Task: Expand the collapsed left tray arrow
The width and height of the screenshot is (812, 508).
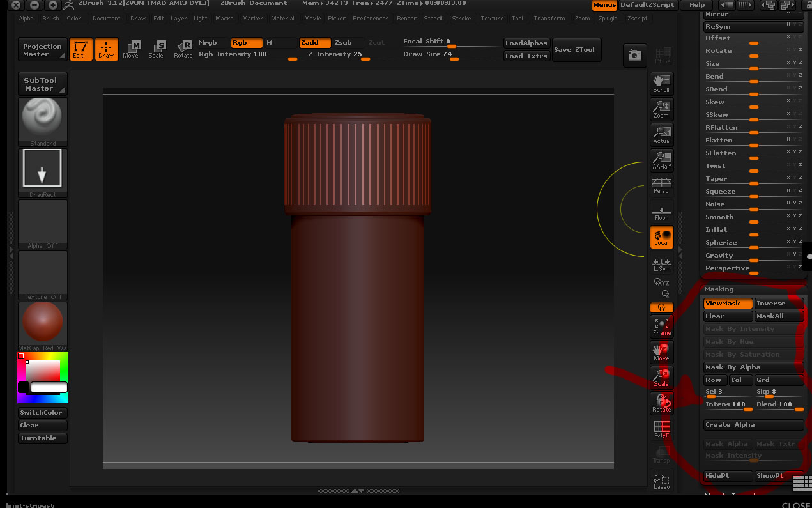Action: (x=10, y=251)
